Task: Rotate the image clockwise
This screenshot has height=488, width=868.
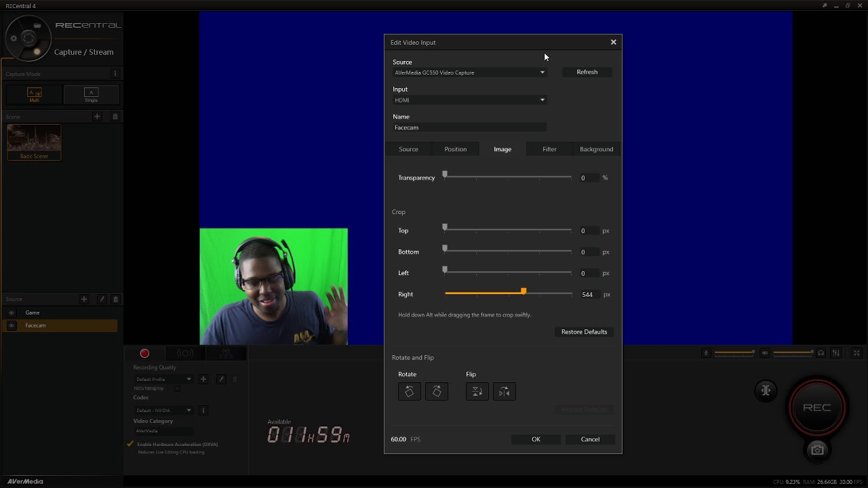Action: point(437,392)
